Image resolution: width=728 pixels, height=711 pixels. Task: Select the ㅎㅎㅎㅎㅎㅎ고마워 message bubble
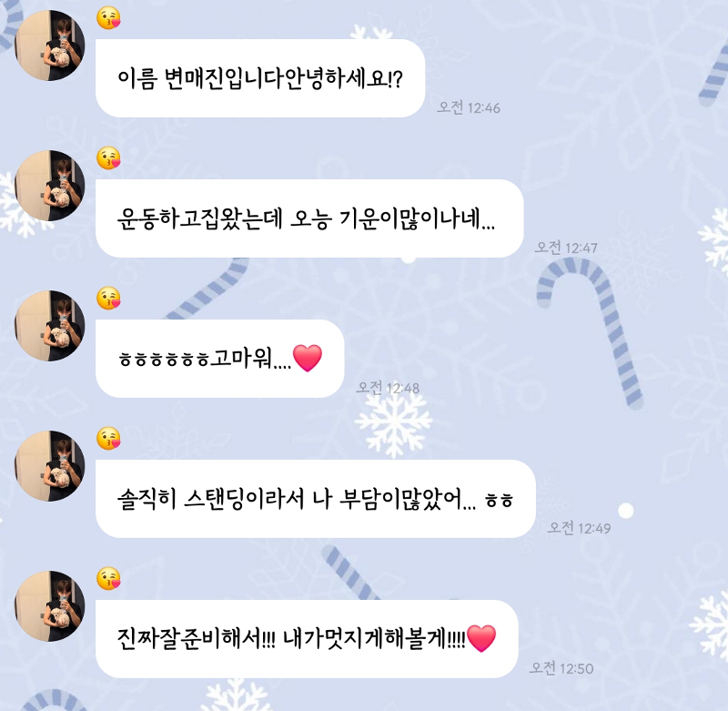click(219, 359)
